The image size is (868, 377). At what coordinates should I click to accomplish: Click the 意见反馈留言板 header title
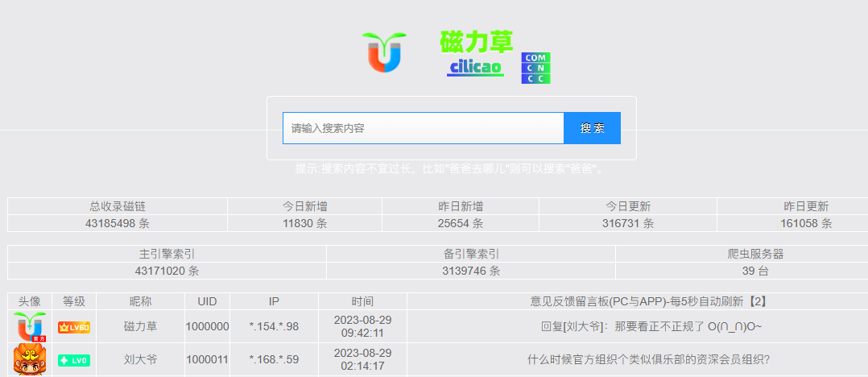(x=647, y=302)
